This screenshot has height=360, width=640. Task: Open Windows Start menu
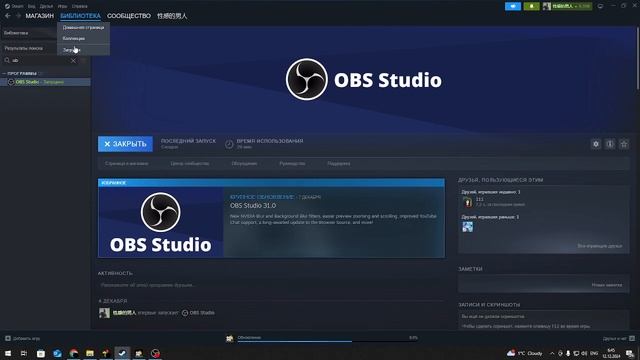(8, 353)
